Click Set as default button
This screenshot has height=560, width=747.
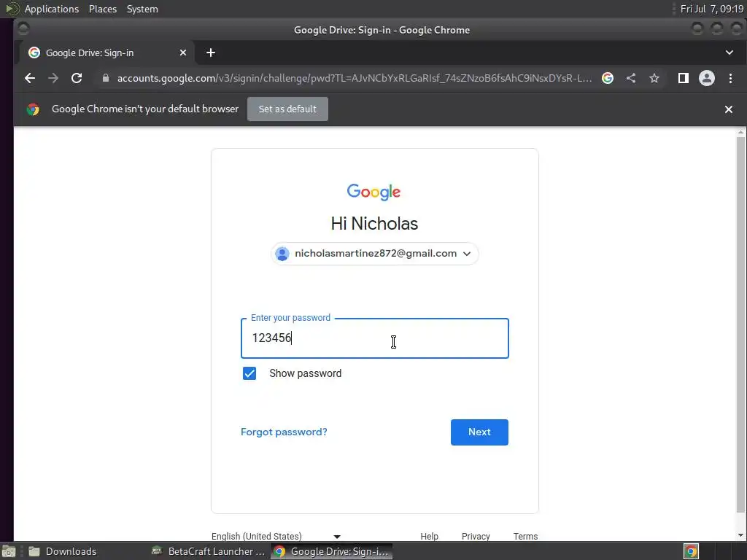(x=287, y=109)
